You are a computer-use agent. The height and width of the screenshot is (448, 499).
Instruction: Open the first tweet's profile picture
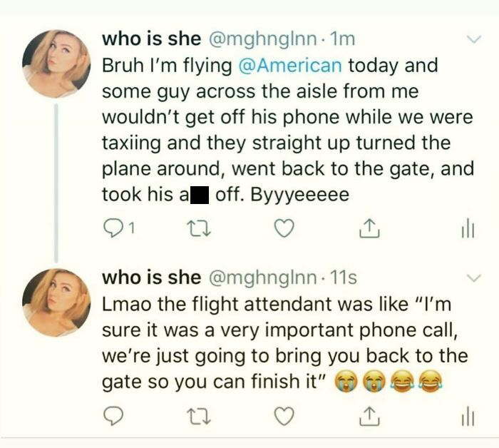pyautogui.click(x=56, y=63)
